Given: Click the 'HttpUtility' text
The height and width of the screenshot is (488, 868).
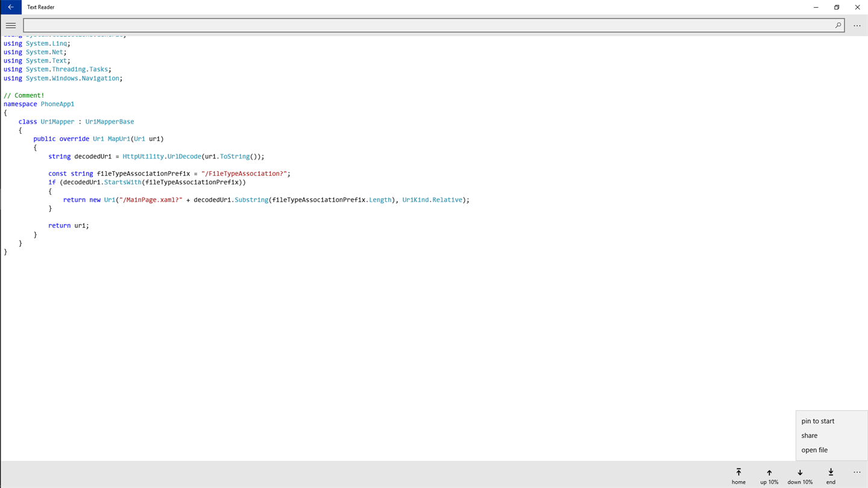Looking at the screenshot, I should click(143, 157).
